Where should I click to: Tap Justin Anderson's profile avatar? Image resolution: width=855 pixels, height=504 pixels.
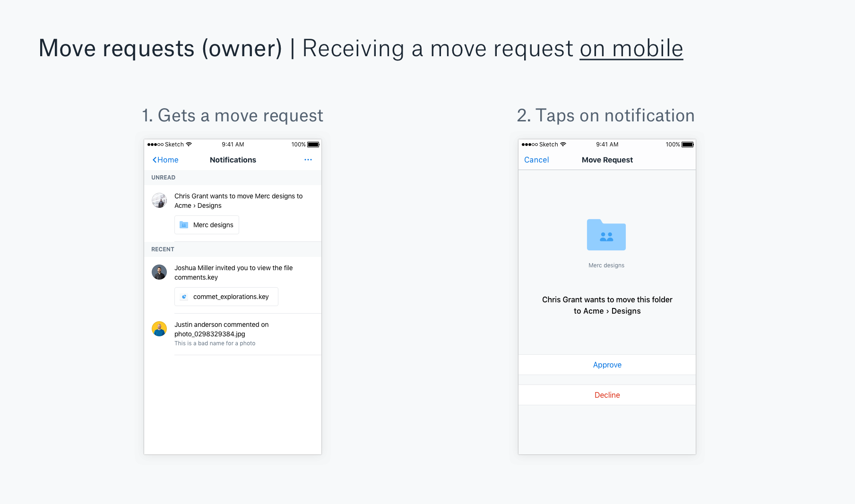click(x=159, y=329)
